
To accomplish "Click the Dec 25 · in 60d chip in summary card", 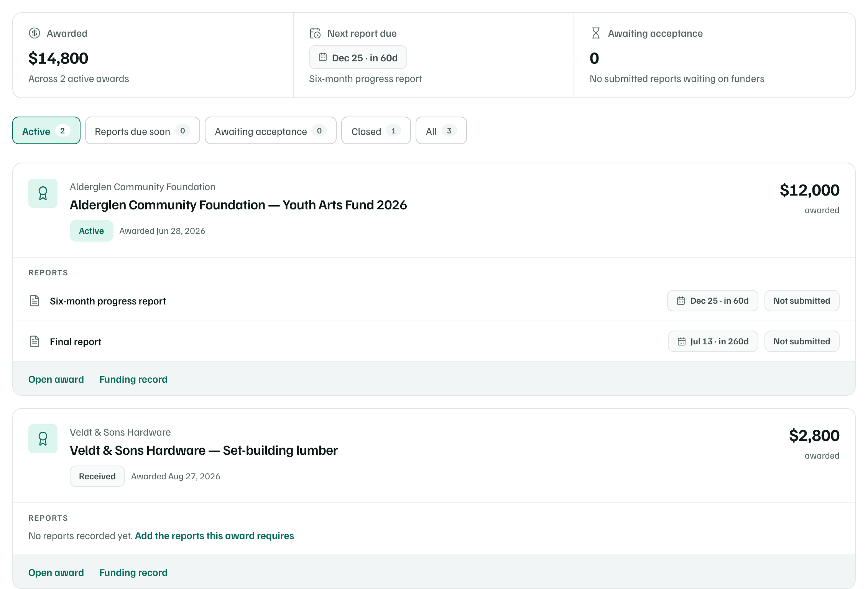I will (x=358, y=57).
